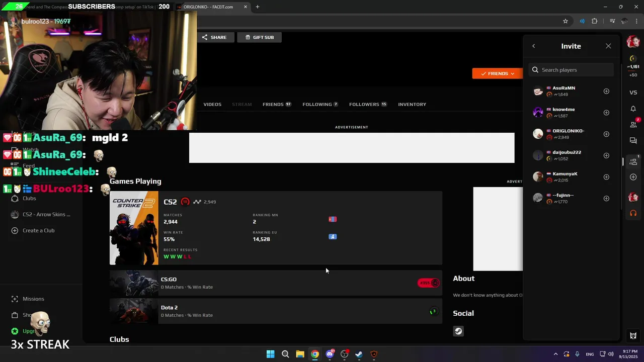Open Chrome profile avatar
The width and height of the screenshot is (644, 362).
624,21
